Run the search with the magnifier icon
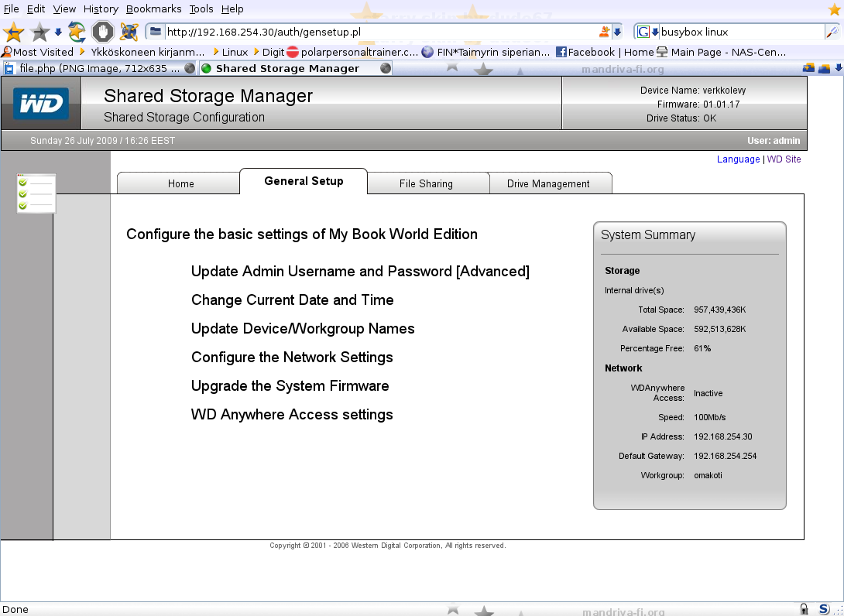Viewport: 844px width, 616px height. point(831,33)
